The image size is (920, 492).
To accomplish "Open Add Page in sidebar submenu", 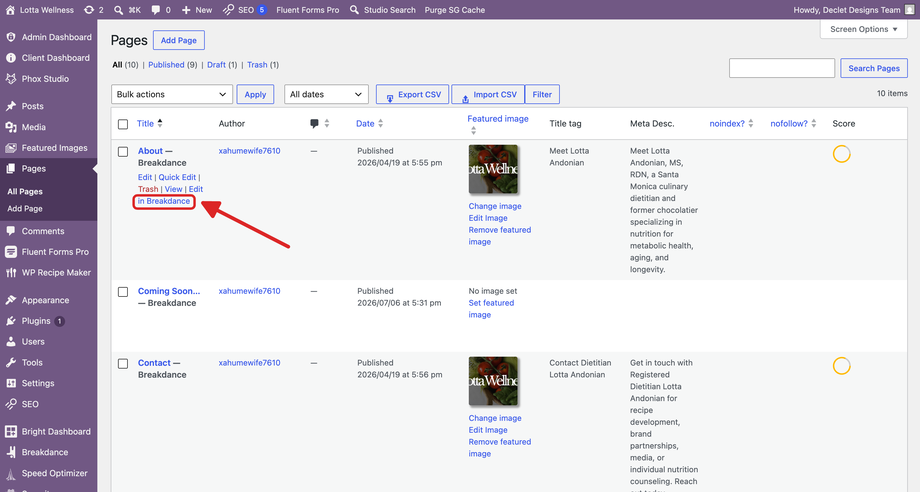I will coord(25,209).
